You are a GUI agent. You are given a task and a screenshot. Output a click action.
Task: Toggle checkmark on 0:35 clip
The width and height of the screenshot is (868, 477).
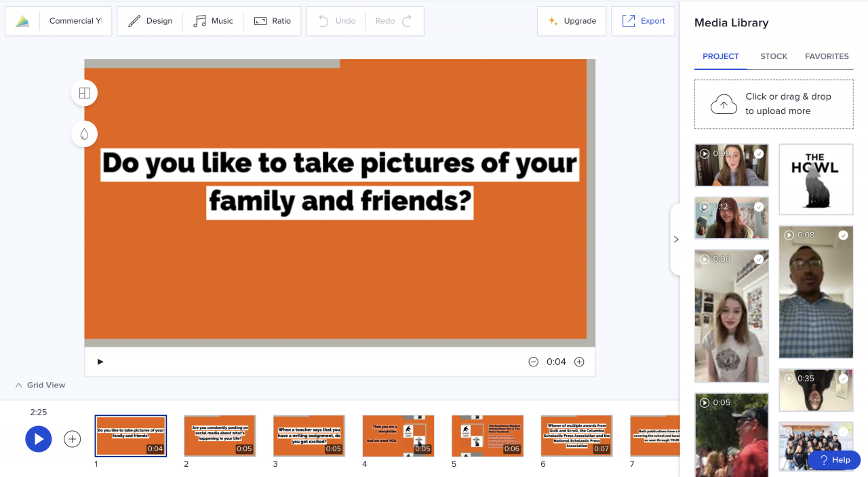tap(843, 379)
